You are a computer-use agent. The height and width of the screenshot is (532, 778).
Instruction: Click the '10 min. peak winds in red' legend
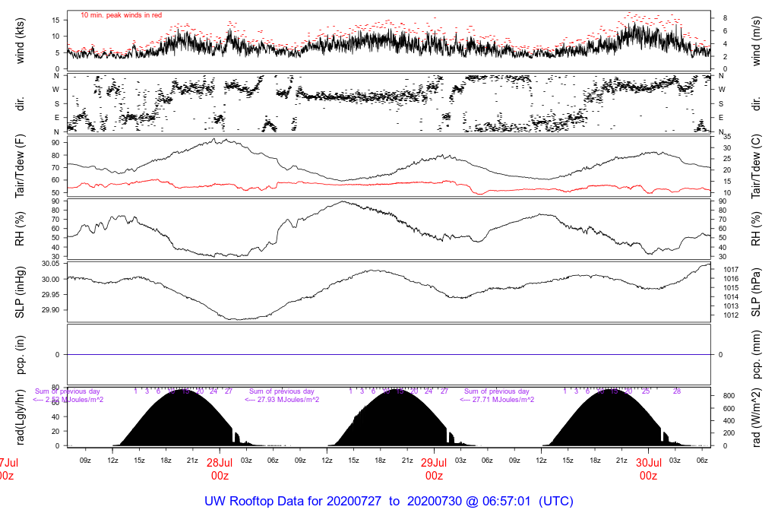122,15
